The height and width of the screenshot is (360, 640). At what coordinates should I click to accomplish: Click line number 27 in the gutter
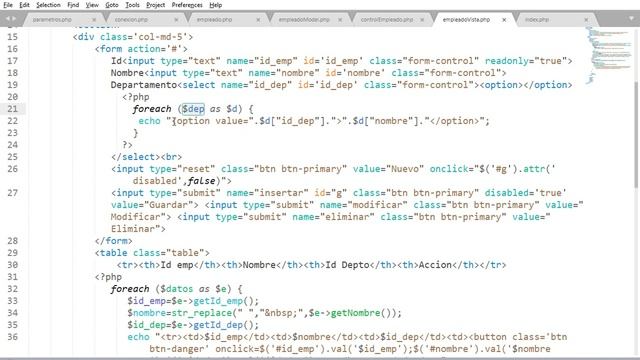tap(13, 193)
